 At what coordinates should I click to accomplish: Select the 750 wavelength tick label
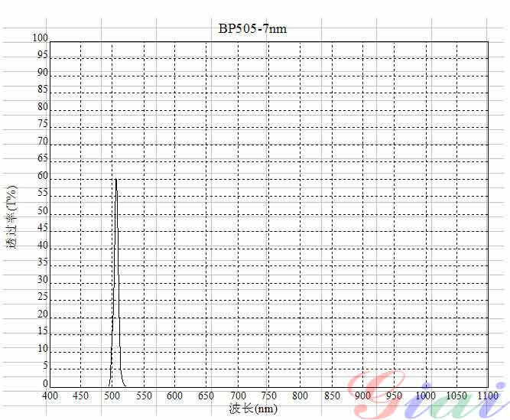[269, 396]
